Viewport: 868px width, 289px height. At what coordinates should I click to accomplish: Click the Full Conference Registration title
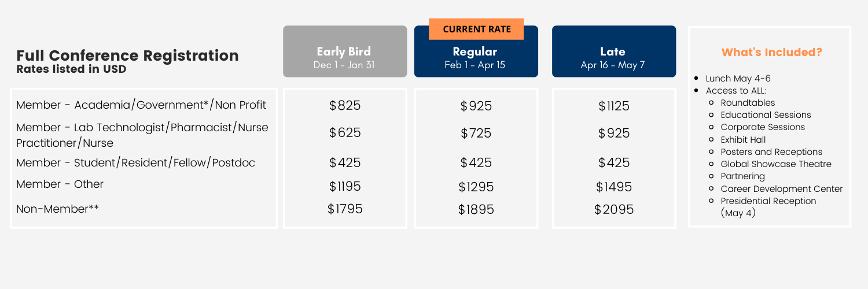(127, 56)
